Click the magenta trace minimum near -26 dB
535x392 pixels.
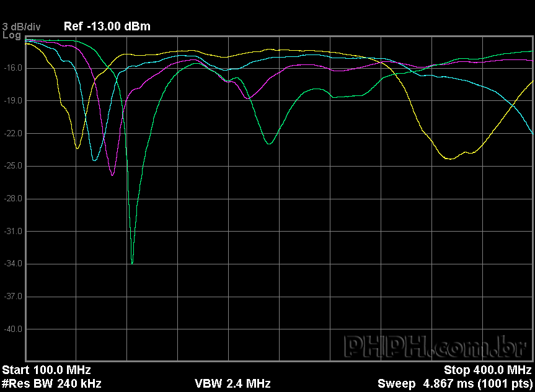tap(112, 175)
